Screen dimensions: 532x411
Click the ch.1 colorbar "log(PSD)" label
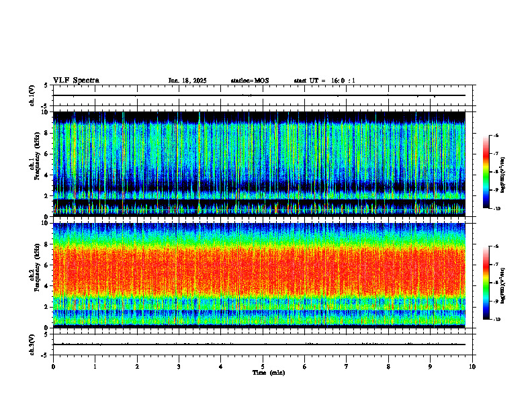[503, 175]
